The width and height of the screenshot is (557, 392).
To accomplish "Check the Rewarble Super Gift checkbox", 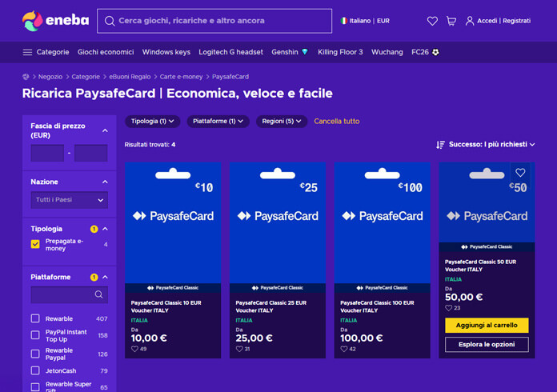I will point(35,386).
